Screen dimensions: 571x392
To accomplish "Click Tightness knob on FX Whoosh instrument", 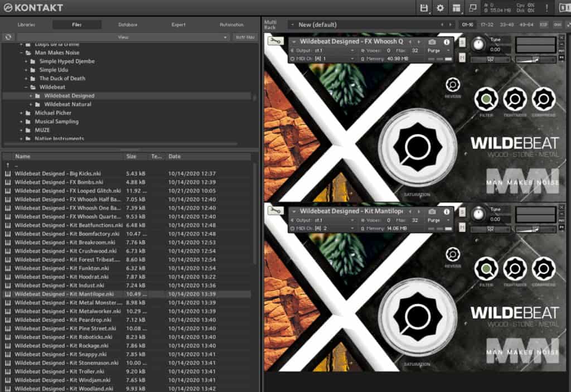I will coord(515,99).
